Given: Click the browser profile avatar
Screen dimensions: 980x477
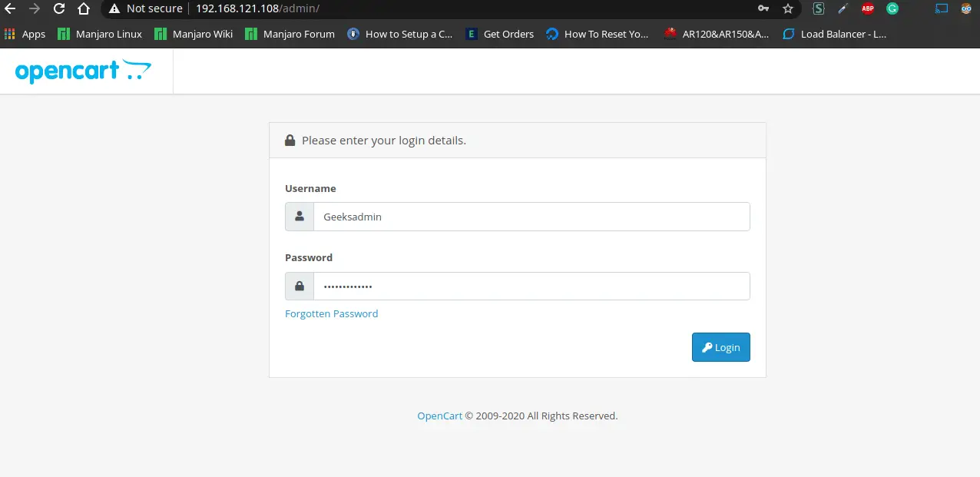Looking at the screenshot, I should pyautogui.click(x=966, y=9).
